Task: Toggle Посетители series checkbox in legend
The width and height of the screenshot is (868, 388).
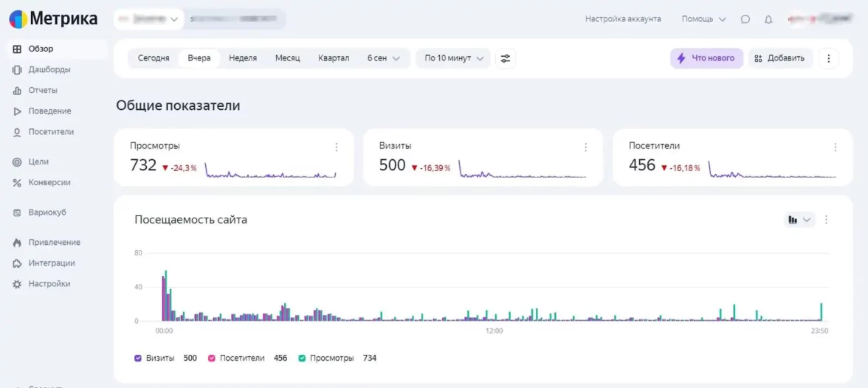Action: coord(212,358)
